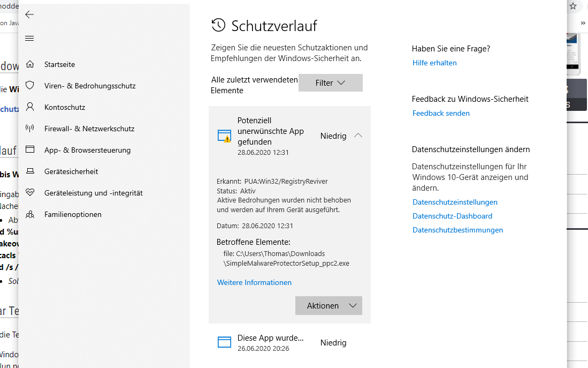Viewport: 588px width, 368px height.
Task: Click the Startseite home icon
Action: click(30, 64)
